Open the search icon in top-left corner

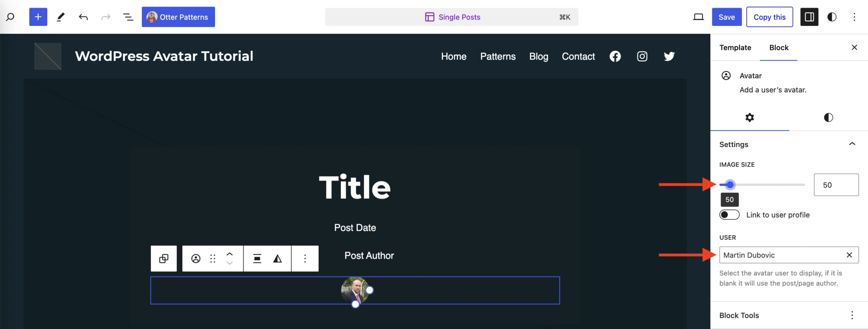pyautogui.click(x=10, y=17)
